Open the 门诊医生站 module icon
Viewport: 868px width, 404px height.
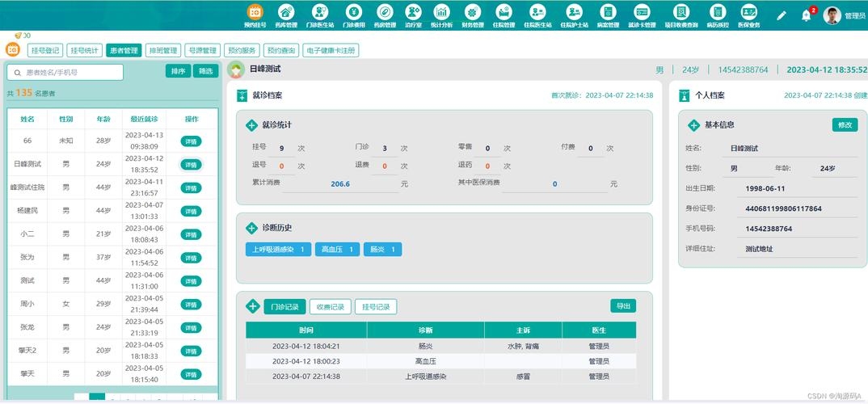[x=320, y=12]
